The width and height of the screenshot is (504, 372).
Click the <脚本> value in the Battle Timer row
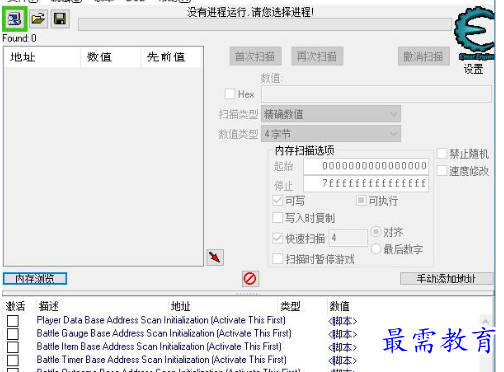point(342,360)
